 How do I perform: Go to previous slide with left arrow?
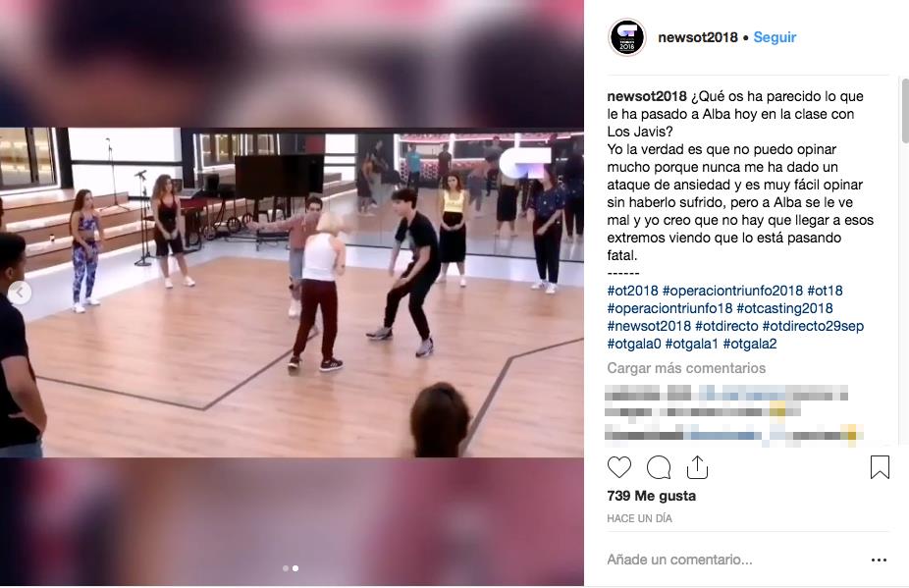click(20, 293)
